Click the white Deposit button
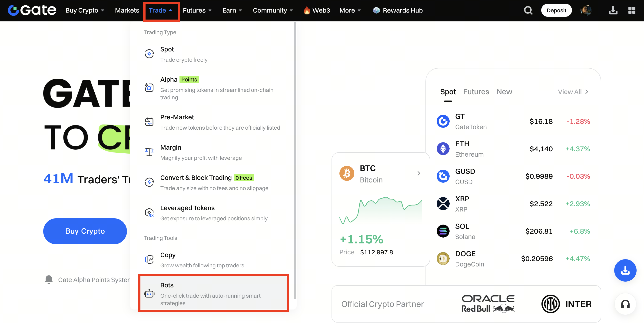 pyautogui.click(x=556, y=10)
